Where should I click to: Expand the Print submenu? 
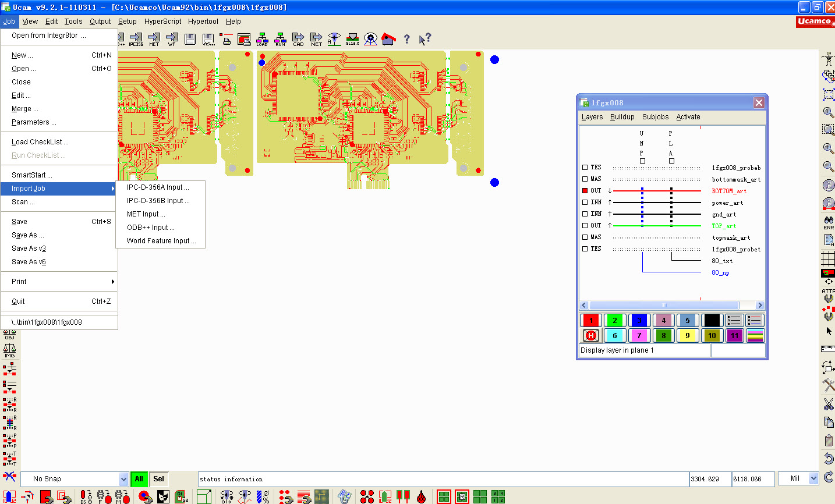[59, 281]
